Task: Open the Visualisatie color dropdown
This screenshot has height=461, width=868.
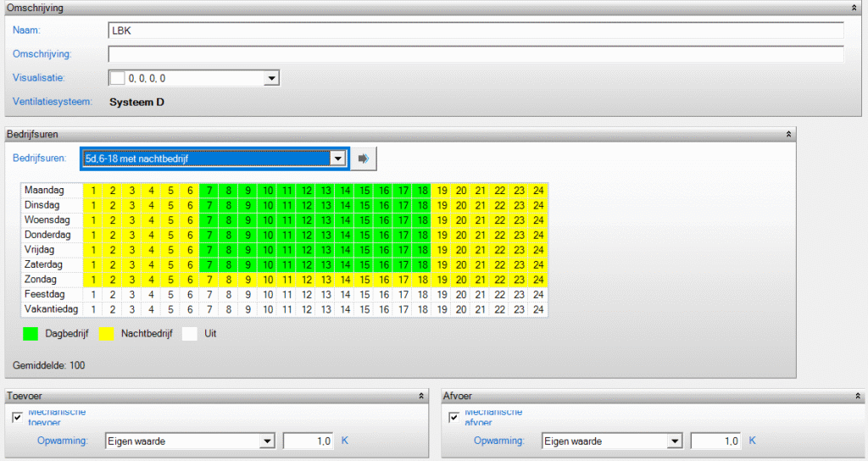Action: click(x=271, y=78)
